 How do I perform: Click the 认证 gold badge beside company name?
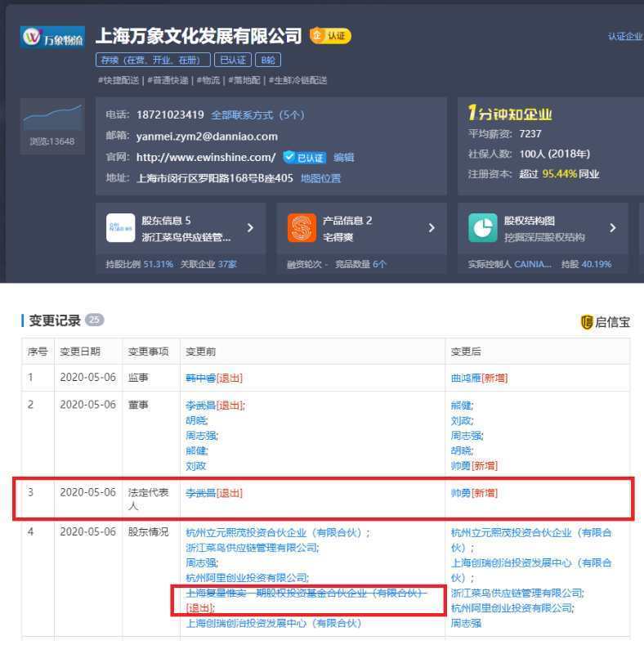click(x=330, y=36)
